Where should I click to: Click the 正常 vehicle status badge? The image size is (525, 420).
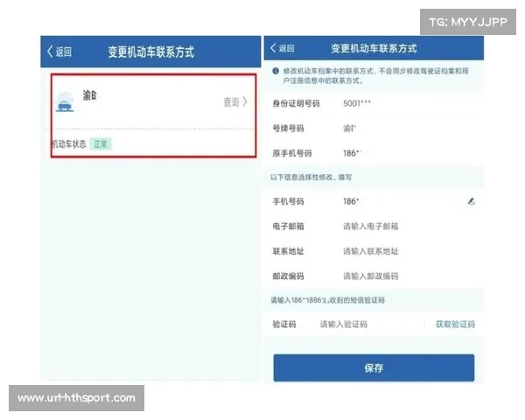(101, 144)
